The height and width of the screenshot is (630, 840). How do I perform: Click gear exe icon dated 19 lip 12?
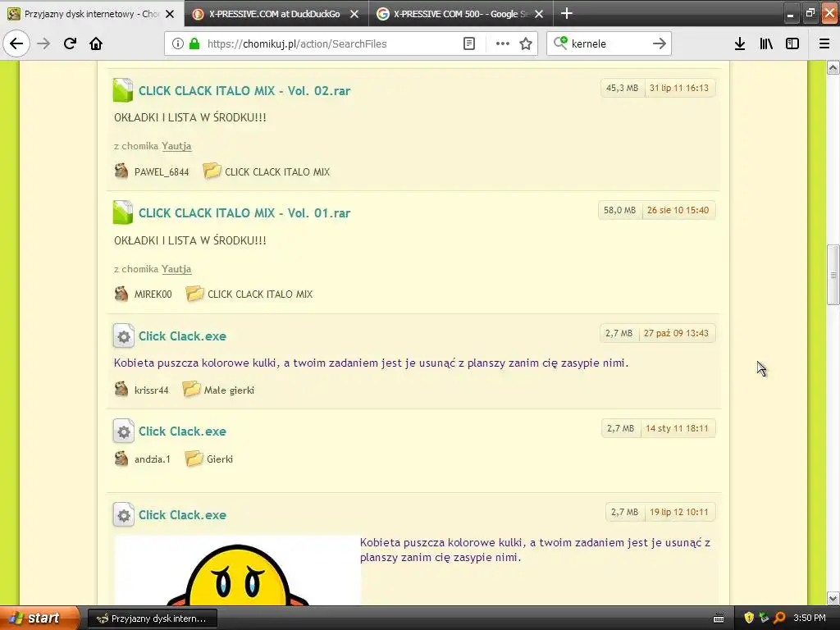coord(124,515)
